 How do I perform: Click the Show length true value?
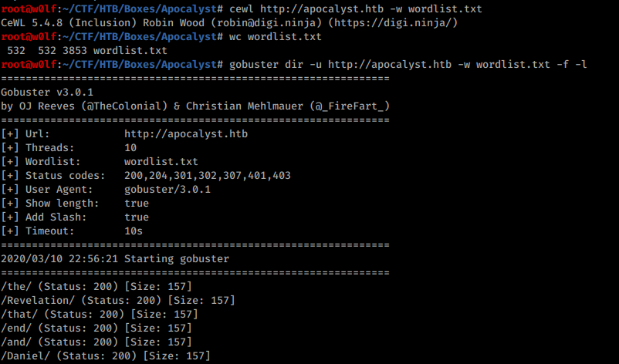point(137,203)
